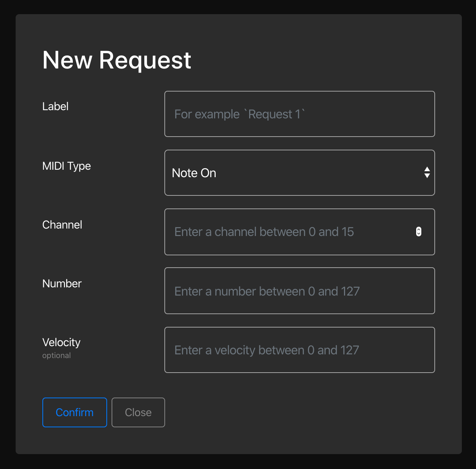Viewport: 476px width, 469px height.
Task: Click the double-arrow indicator on MIDI Type select
Action: pos(427,173)
